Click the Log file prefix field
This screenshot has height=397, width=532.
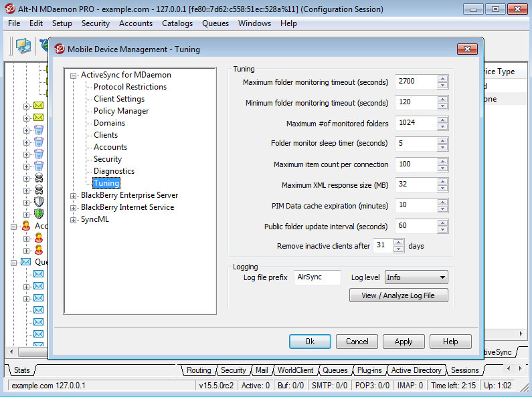pos(317,277)
